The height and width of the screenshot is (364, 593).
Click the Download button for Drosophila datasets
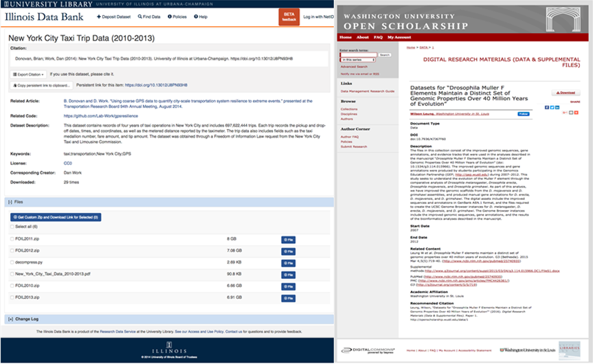(565, 93)
